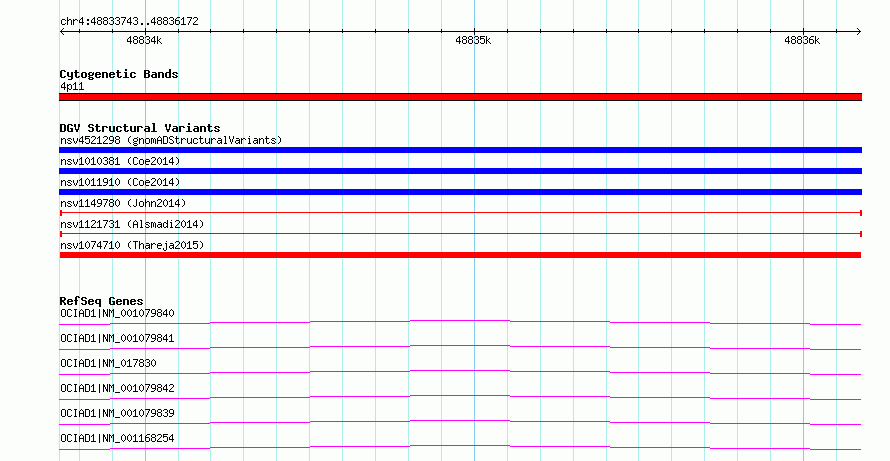Select the DGV Structural Variants track title

140,128
